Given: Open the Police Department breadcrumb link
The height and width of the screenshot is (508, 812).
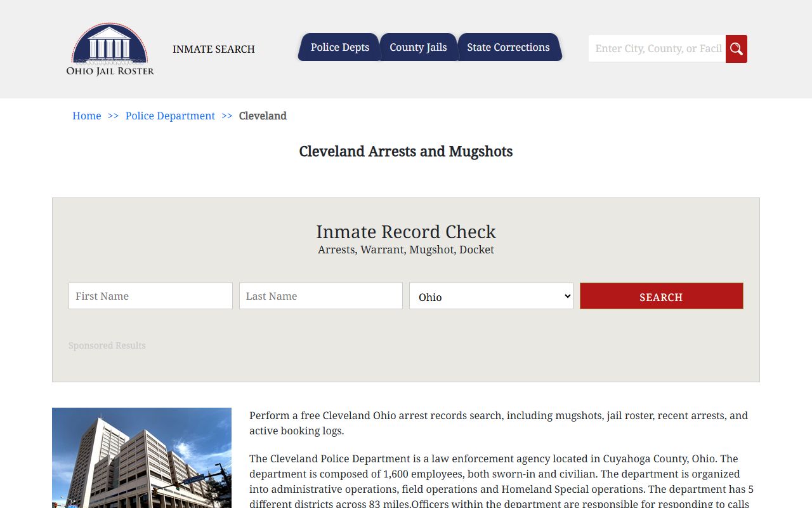Looking at the screenshot, I should (170, 116).
